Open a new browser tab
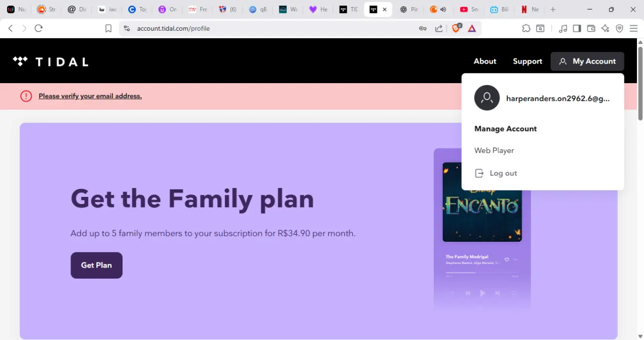The height and width of the screenshot is (340, 644). 553,10
